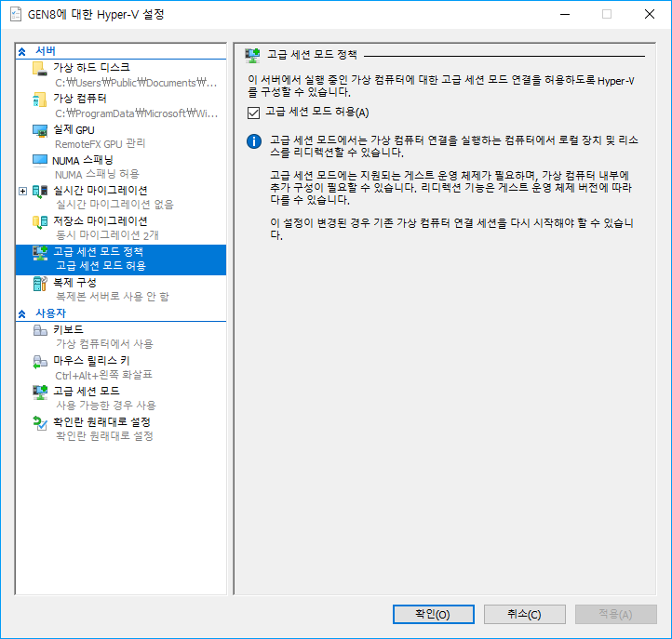Click the 저장소 마이그레이션 icon
Image resolution: width=672 pixels, height=639 pixels.
(40, 222)
